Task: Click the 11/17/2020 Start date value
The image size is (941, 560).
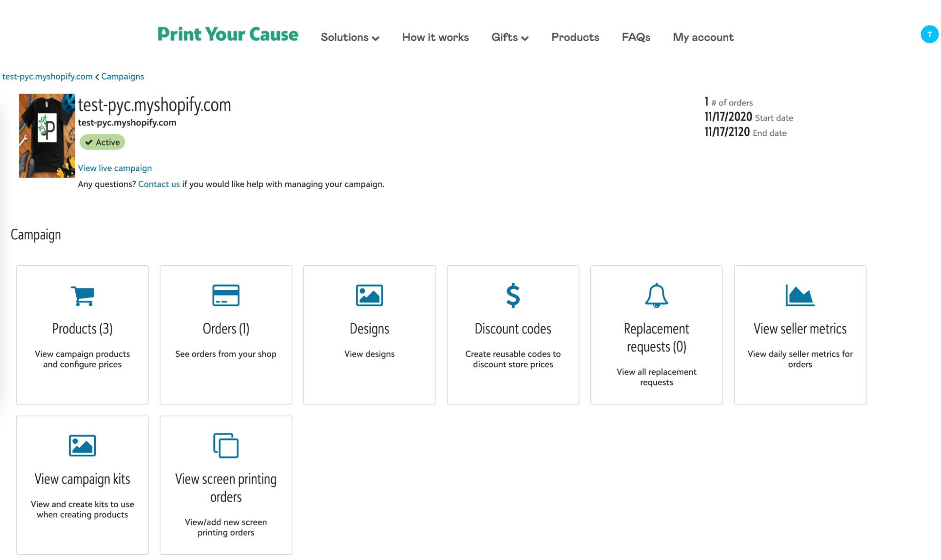Action: [x=728, y=117]
